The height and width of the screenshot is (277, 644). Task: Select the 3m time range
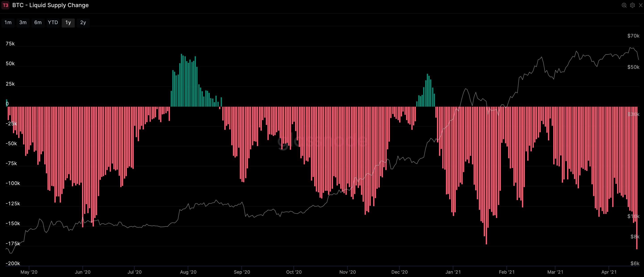click(x=23, y=23)
